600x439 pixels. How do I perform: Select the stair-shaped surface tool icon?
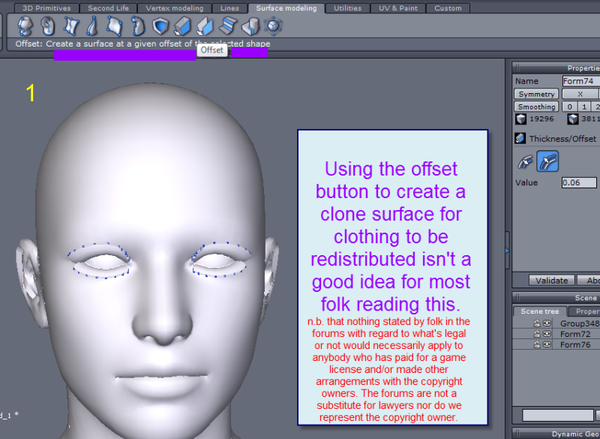point(229,26)
